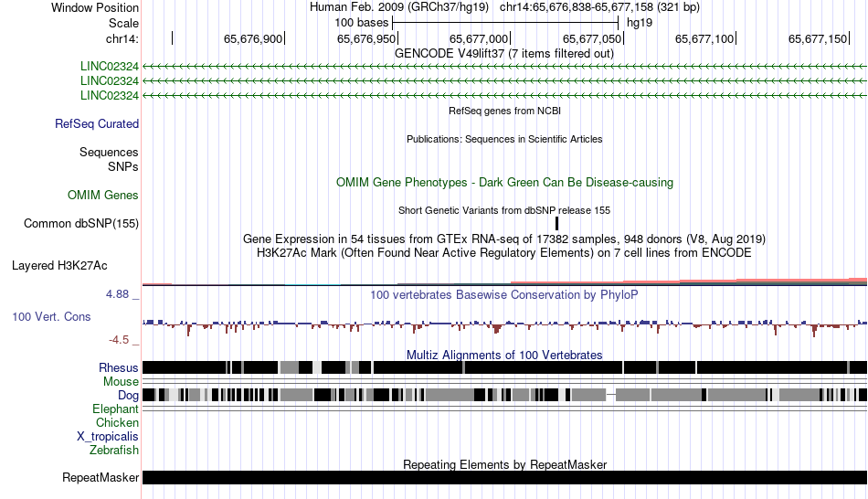Select the dbSNP variant marker in the track
Image resolution: width=868 pixels, height=499 pixels.
pos(557,223)
